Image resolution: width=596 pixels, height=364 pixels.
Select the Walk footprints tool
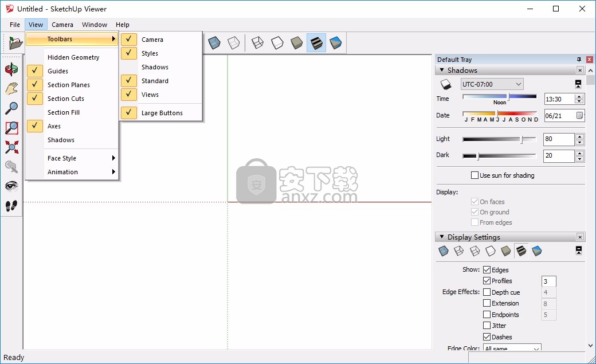(x=11, y=206)
